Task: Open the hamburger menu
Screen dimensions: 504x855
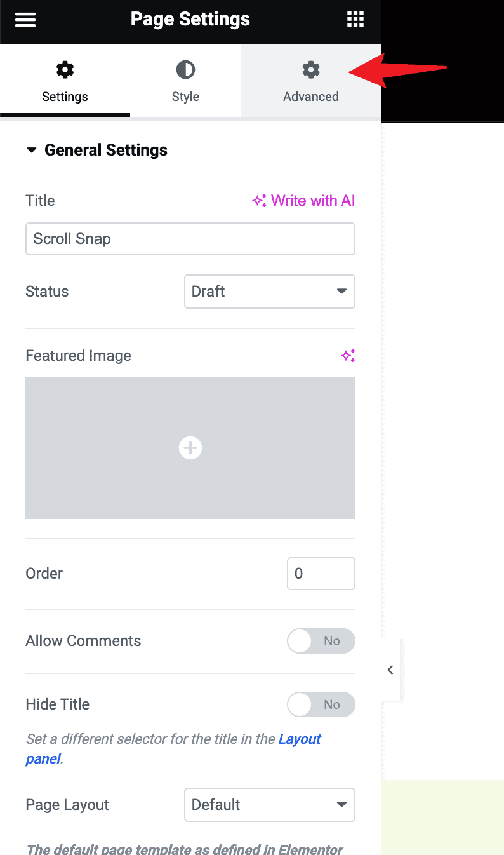Action: [x=25, y=19]
